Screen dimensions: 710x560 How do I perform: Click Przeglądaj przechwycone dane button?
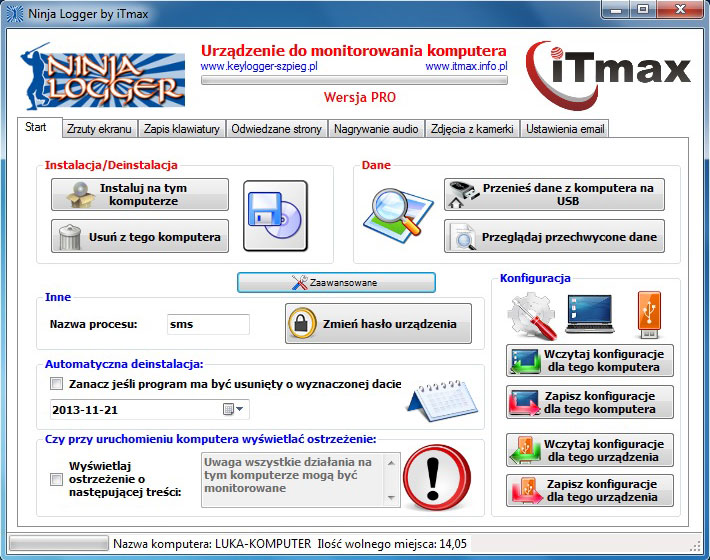(x=554, y=236)
